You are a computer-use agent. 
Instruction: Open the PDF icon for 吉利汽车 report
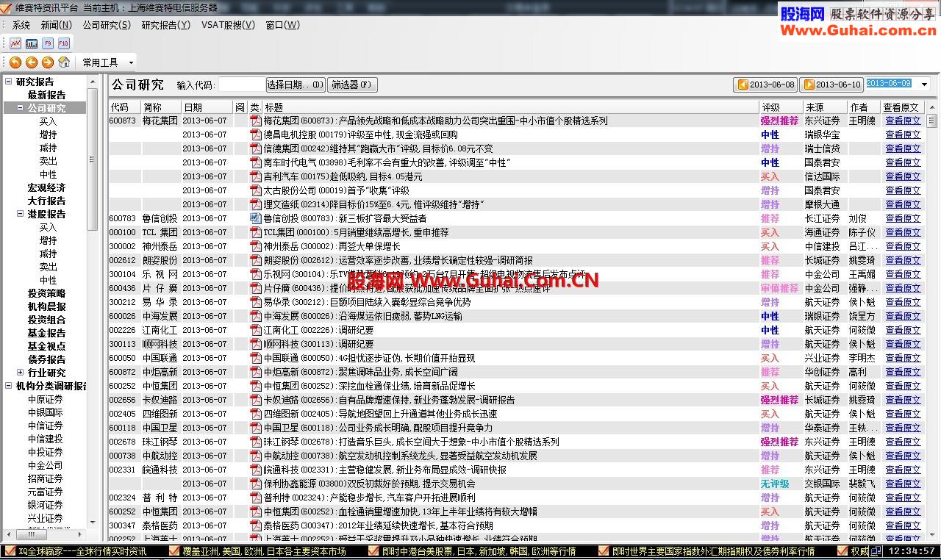point(255,176)
